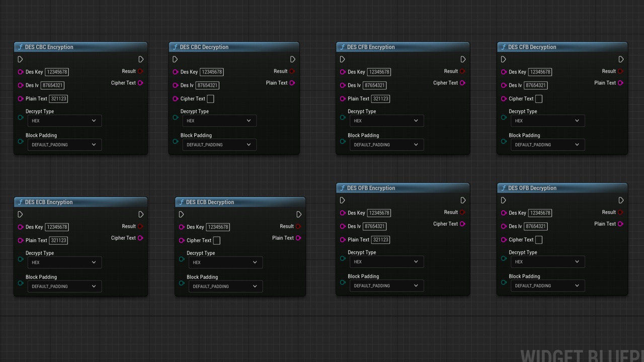Click output exec pin of DES OFB Encryption
The image size is (644, 362).
tap(463, 200)
